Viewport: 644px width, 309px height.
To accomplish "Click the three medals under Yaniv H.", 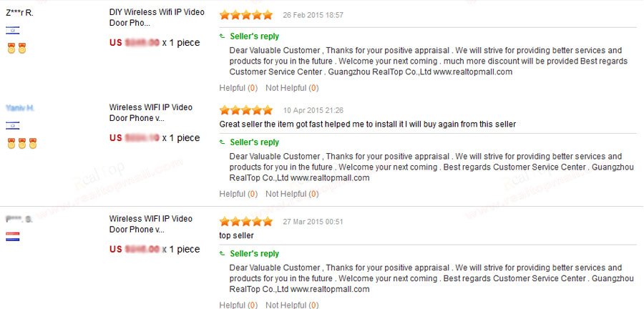I will pyautogui.click(x=21, y=144).
